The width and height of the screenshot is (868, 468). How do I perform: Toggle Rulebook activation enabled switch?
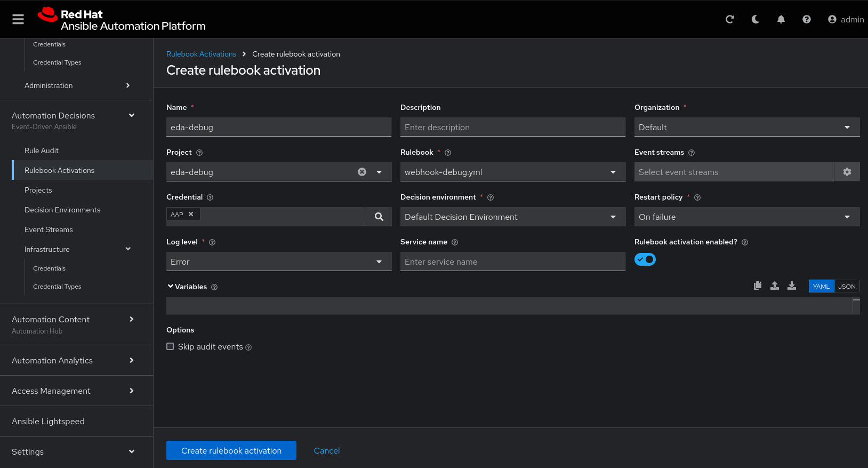pyautogui.click(x=645, y=259)
